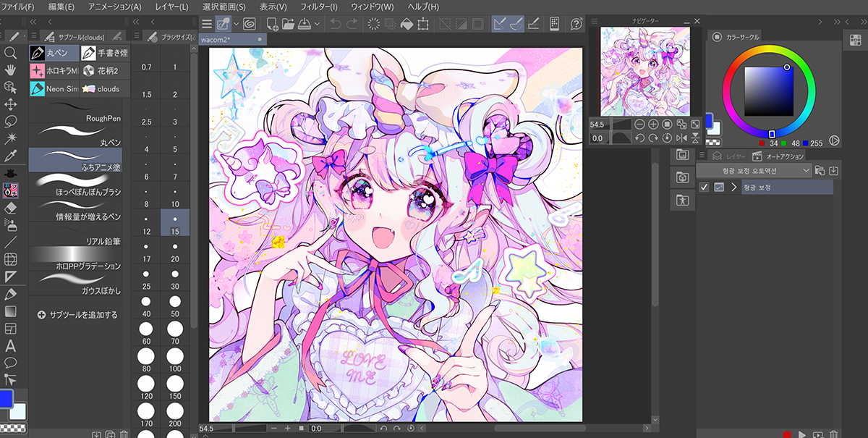Toggle Snap to Ruler in command bar

500,24
